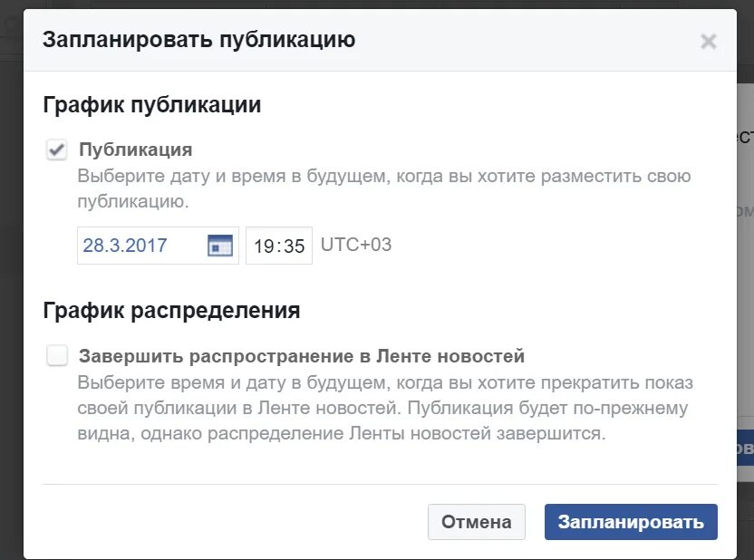
Task: Select the minutes value 35 in time field
Action: point(294,246)
